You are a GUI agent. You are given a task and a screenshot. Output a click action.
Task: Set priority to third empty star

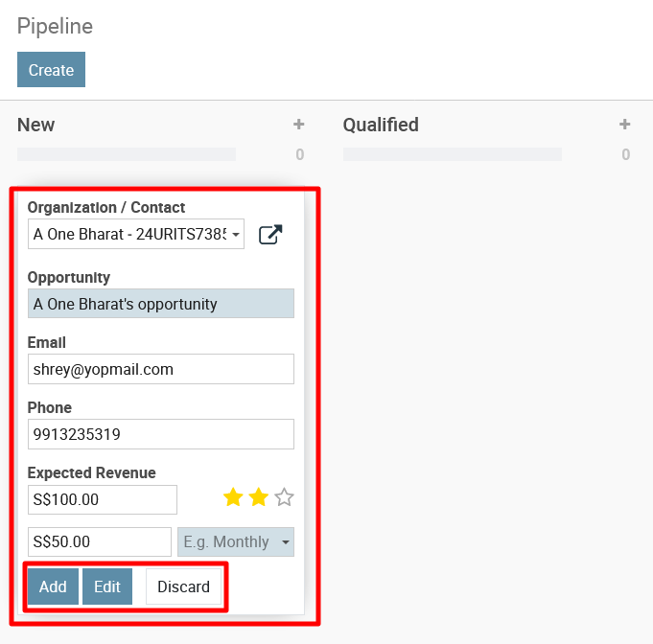pyautogui.click(x=284, y=497)
